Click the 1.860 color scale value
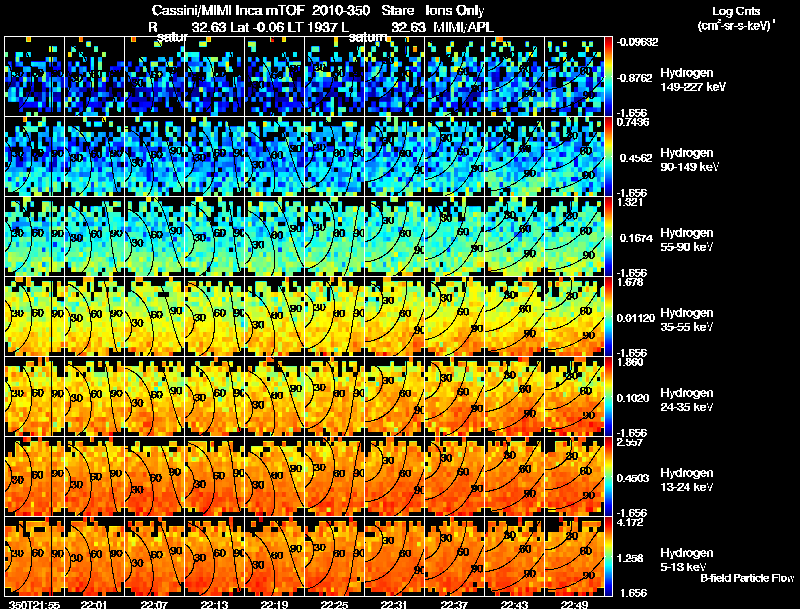 630,363
